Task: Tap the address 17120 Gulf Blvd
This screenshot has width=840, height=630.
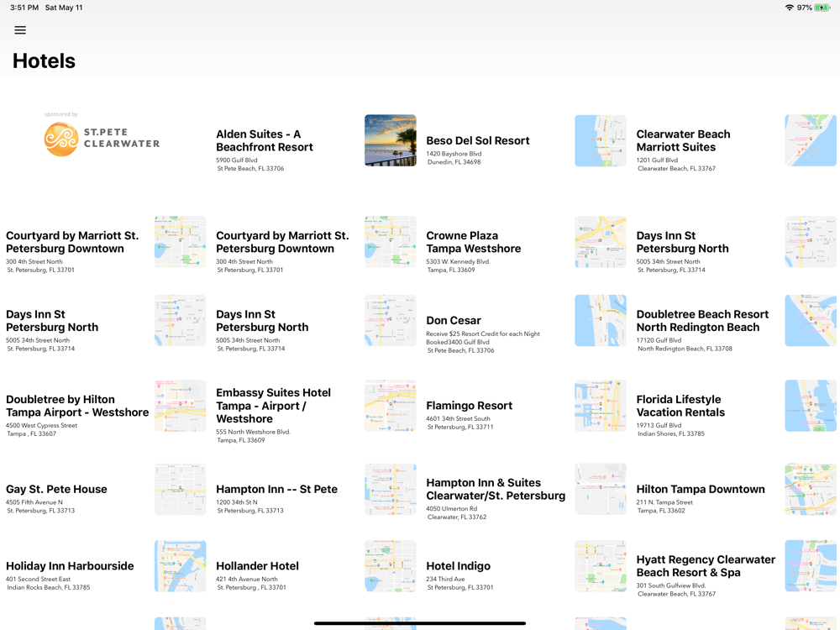Action: [x=659, y=340]
